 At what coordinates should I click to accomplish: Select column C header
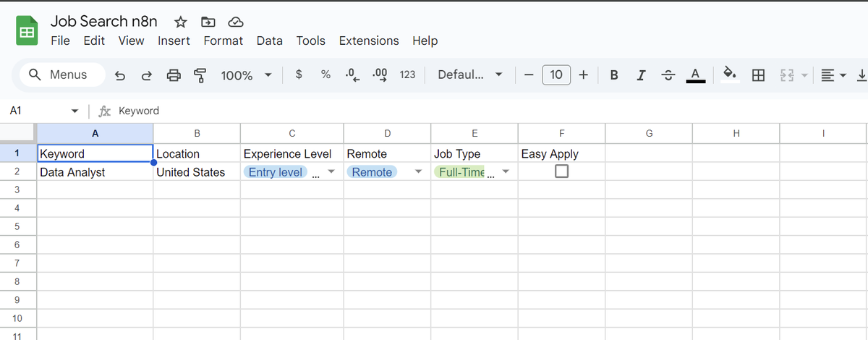tap(292, 133)
